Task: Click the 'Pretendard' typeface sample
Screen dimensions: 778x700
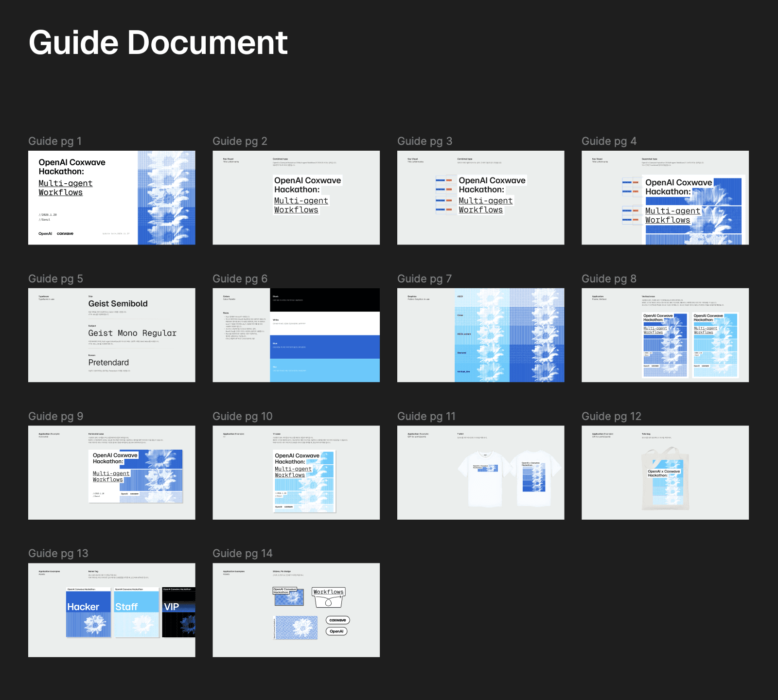Action: click(x=108, y=363)
